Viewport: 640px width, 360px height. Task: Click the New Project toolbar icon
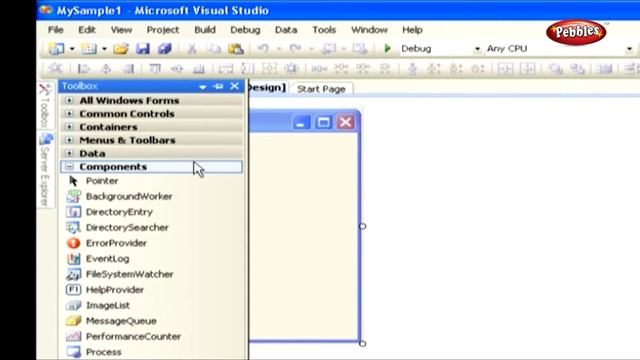point(56,49)
